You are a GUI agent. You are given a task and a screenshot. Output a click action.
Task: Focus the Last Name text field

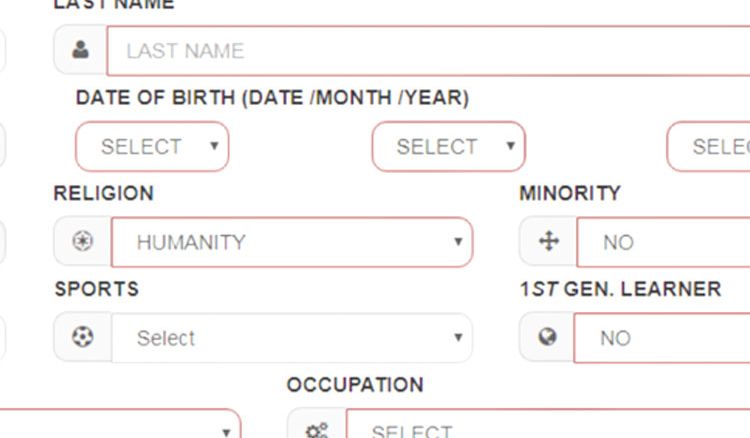(428, 51)
